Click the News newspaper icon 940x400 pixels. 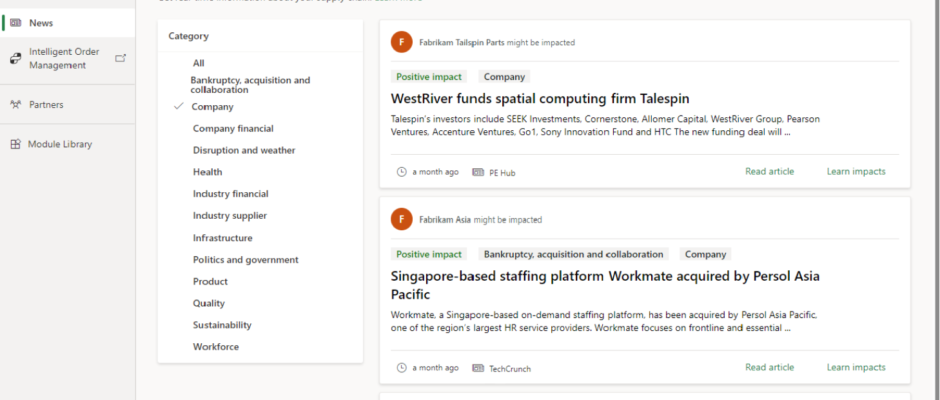pyautogui.click(x=16, y=23)
